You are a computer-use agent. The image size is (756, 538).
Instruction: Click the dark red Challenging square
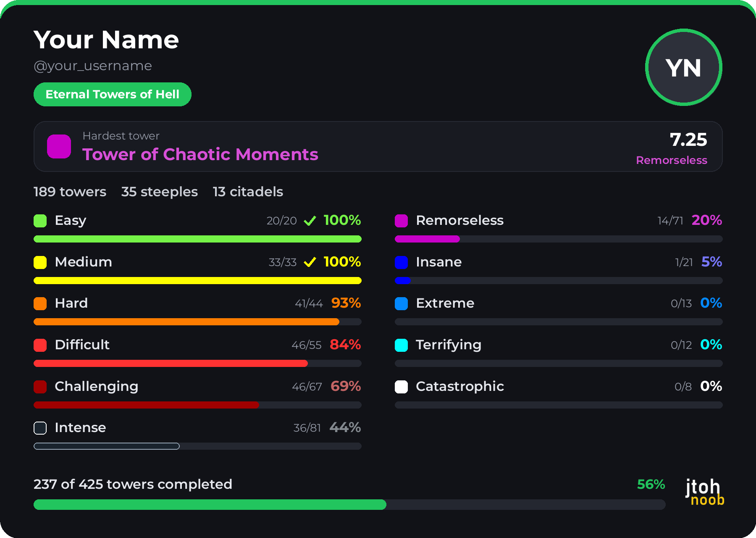coord(40,387)
